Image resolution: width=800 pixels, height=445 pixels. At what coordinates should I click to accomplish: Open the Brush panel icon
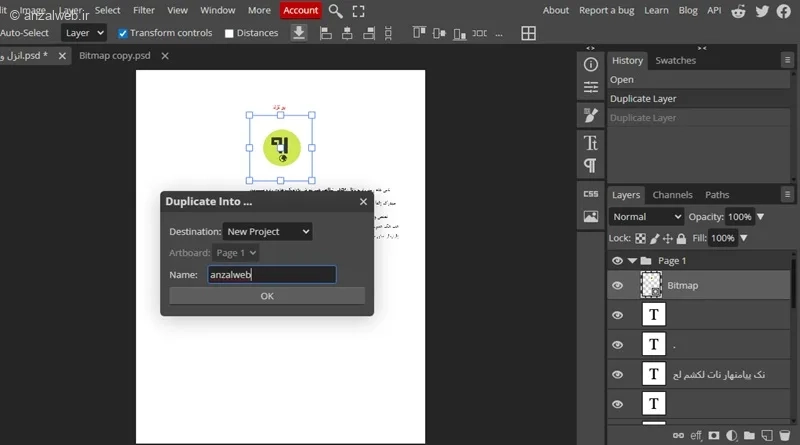pos(591,115)
